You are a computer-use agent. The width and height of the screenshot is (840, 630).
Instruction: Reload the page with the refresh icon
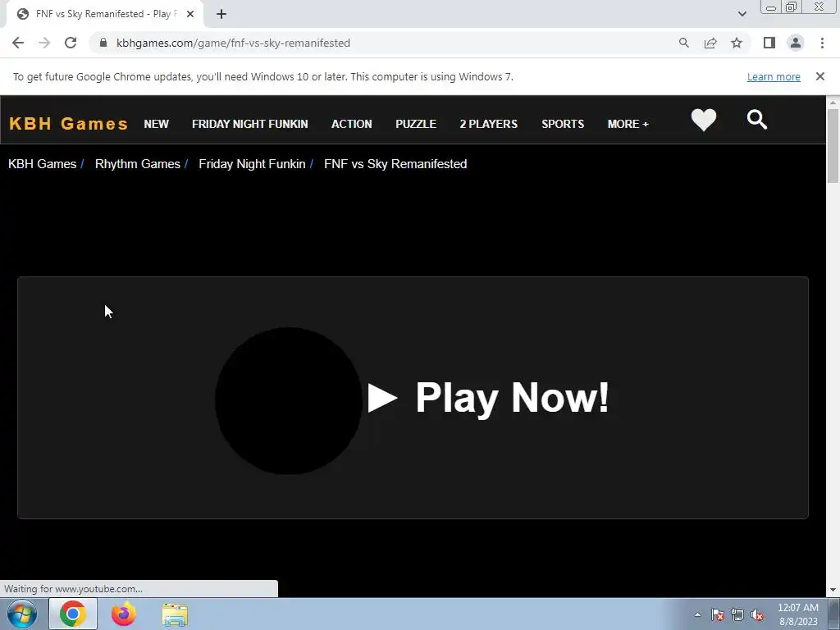(x=71, y=43)
